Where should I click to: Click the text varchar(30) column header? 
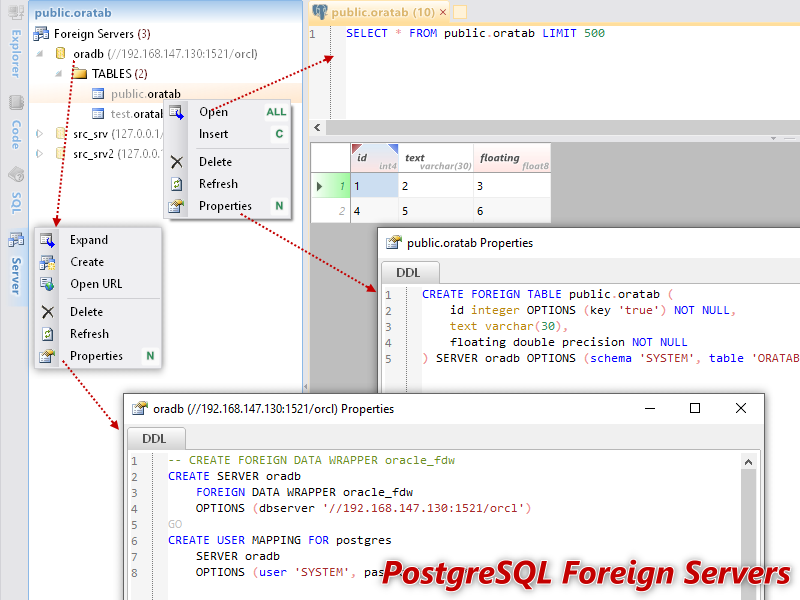click(x=436, y=158)
